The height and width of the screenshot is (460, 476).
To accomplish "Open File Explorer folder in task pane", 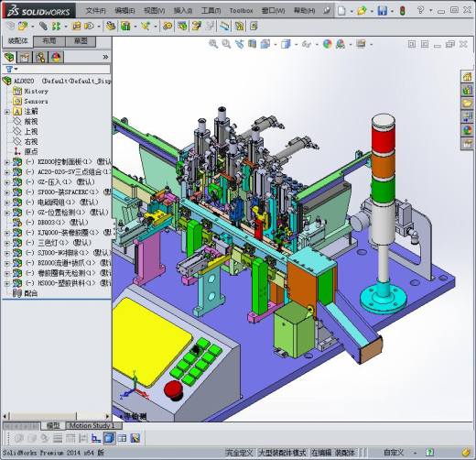I will [x=467, y=104].
